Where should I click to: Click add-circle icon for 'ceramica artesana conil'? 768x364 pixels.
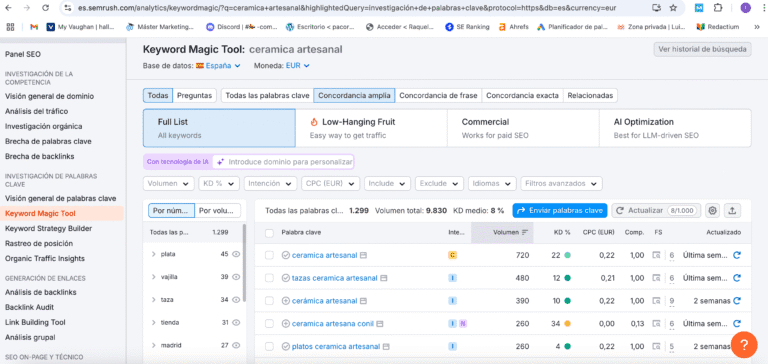[286, 324]
